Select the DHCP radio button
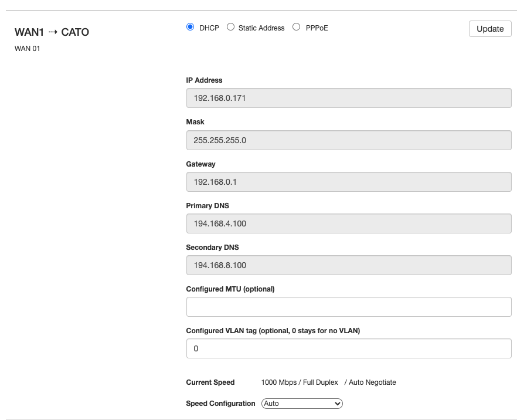The height and width of the screenshot is (420, 517). (x=191, y=27)
